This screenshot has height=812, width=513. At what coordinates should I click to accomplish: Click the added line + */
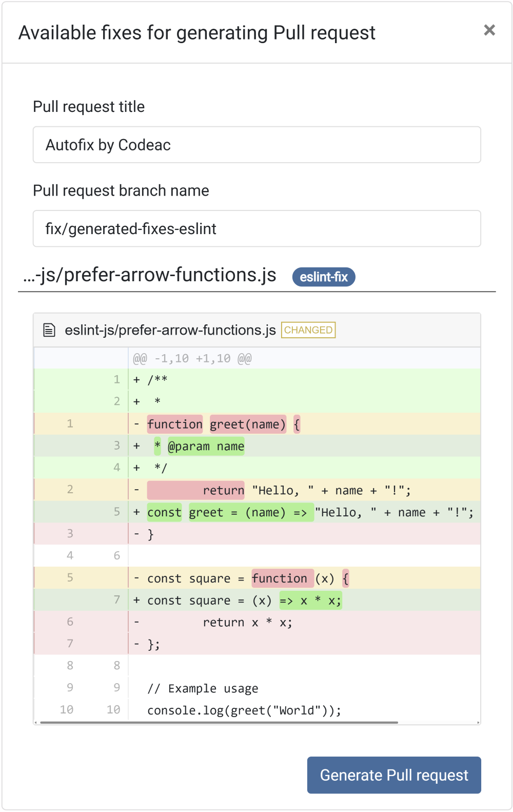(257, 468)
